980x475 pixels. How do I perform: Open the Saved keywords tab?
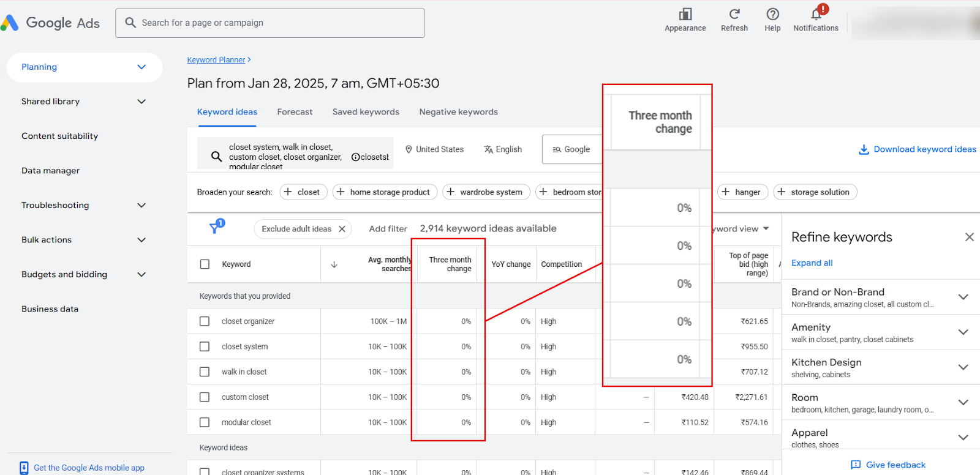coord(366,112)
